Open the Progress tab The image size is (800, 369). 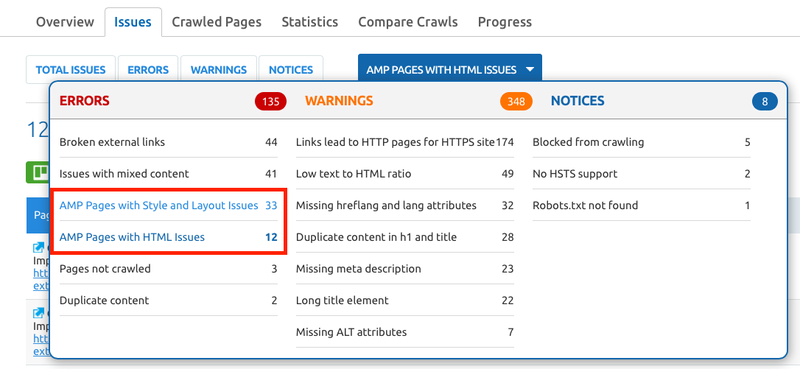click(x=505, y=22)
